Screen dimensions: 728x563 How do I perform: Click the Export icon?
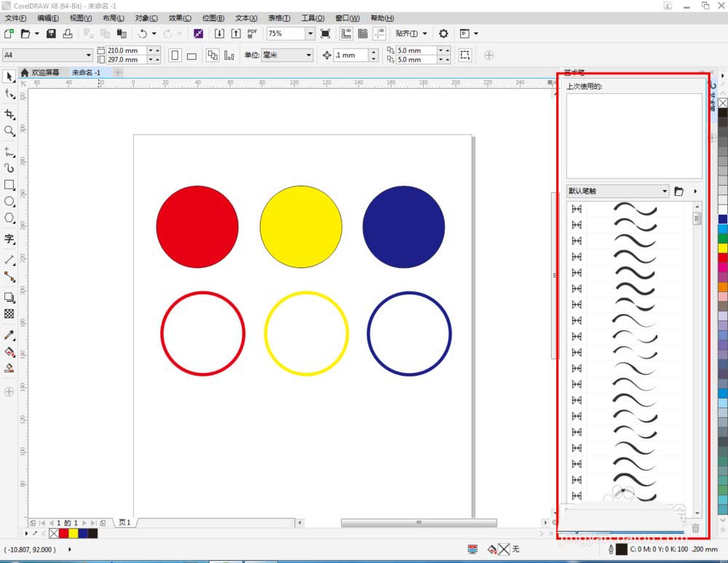coord(236,34)
